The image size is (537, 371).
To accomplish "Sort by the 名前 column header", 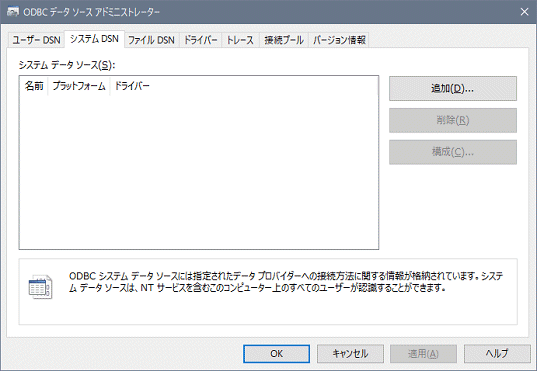I will click(34, 86).
